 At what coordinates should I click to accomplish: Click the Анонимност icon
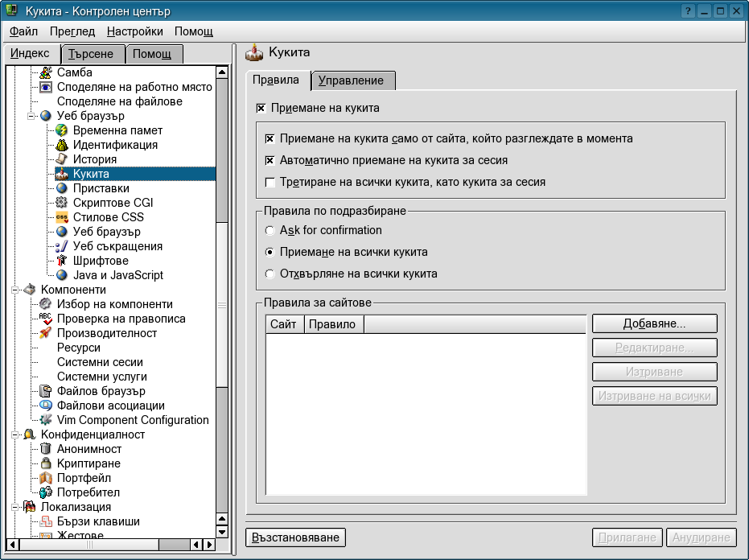click(46, 449)
